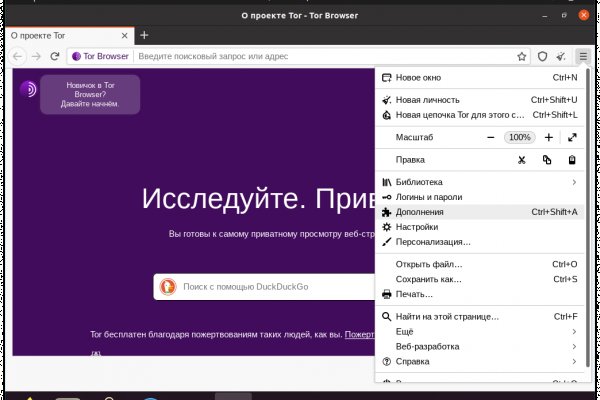
Task: Click the bookmark star icon in address bar
Action: tap(522, 57)
